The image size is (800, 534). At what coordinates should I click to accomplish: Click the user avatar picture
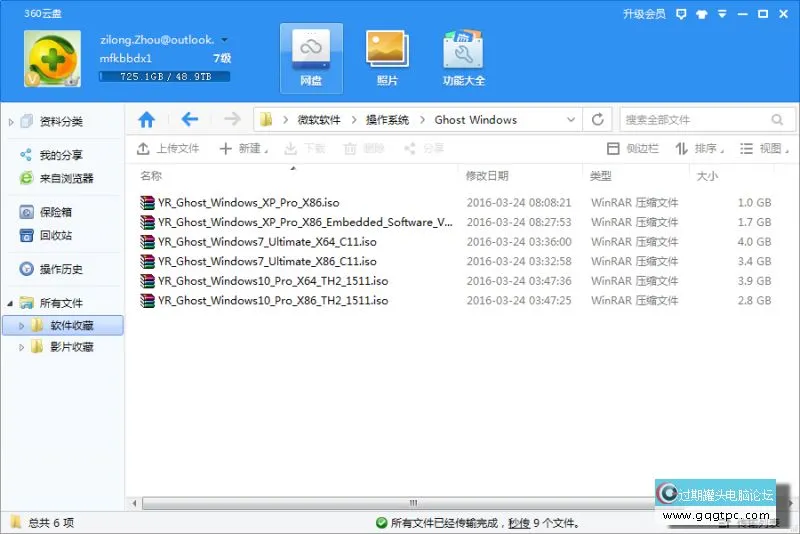click(x=52, y=58)
